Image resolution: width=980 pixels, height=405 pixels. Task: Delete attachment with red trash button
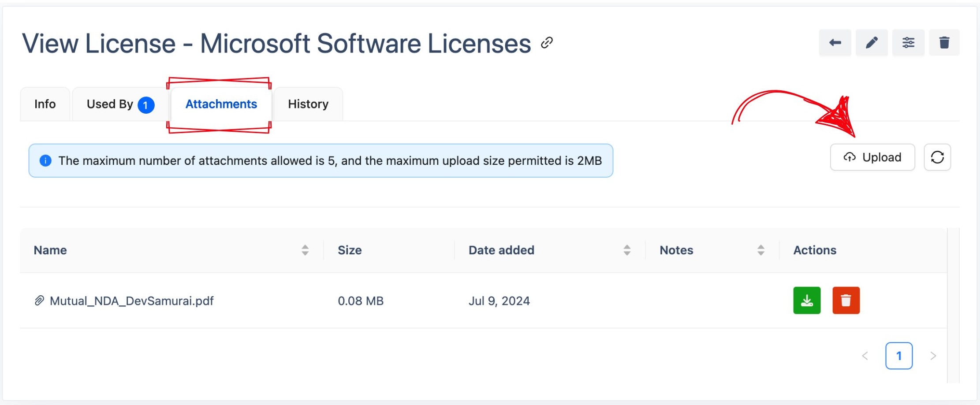coord(846,301)
